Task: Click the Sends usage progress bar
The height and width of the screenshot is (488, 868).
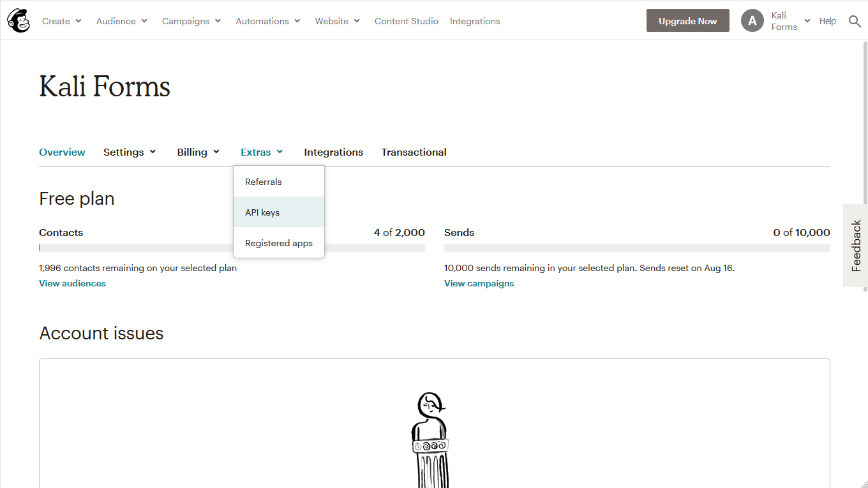Action: [x=637, y=248]
